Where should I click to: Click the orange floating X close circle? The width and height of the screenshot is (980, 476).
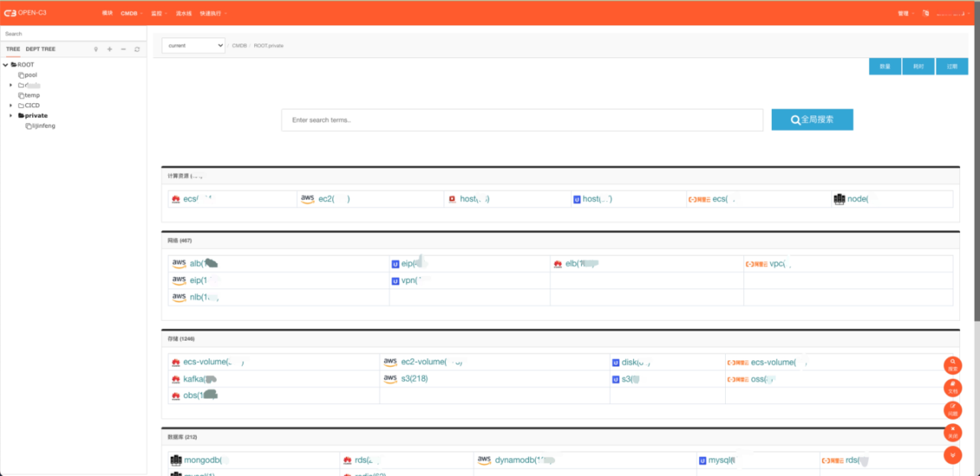(952, 432)
